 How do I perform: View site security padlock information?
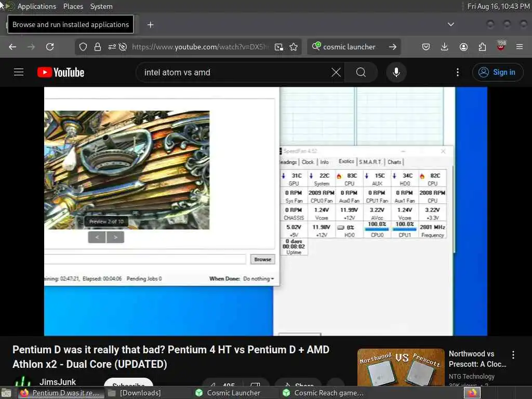[x=97, y=47]
